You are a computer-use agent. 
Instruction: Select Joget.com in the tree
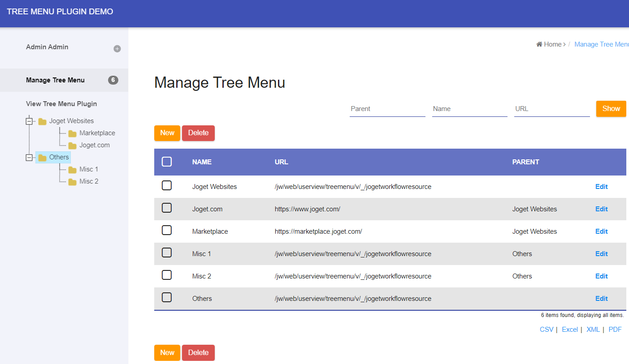pyautogui.click(x=95, y=145)
